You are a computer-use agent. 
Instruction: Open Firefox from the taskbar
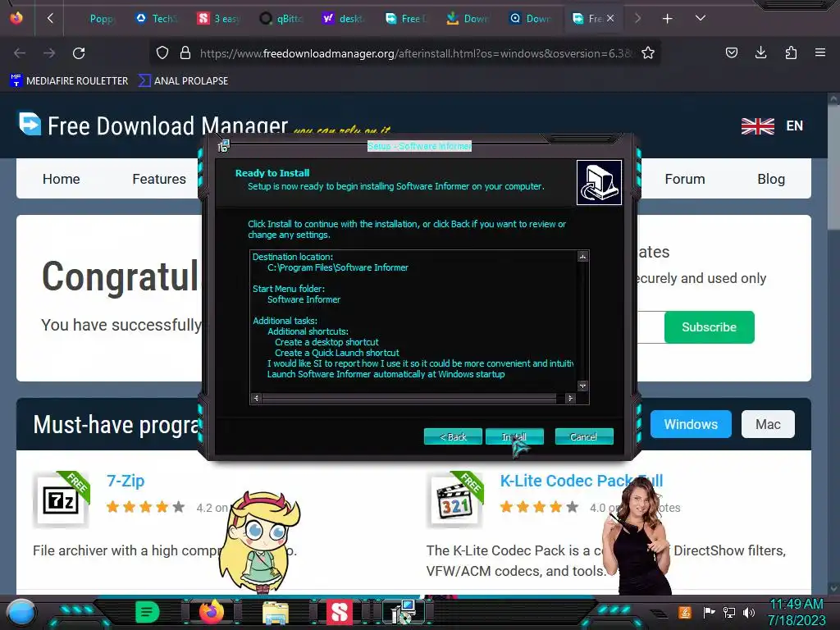[212, 612]
